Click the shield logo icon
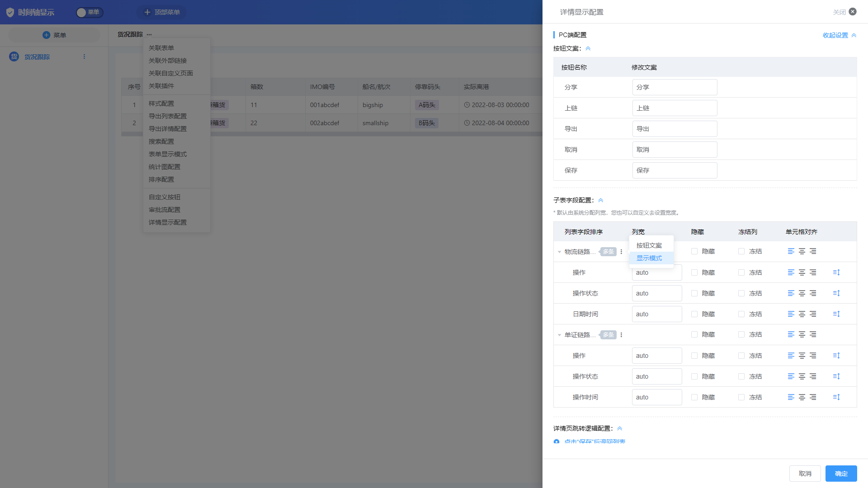868x488 pixels. [10, 12]
